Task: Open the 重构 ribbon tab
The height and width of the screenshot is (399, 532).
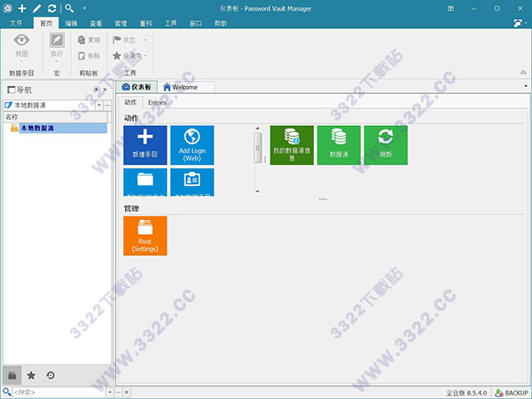Action: (x=146, y=23)
